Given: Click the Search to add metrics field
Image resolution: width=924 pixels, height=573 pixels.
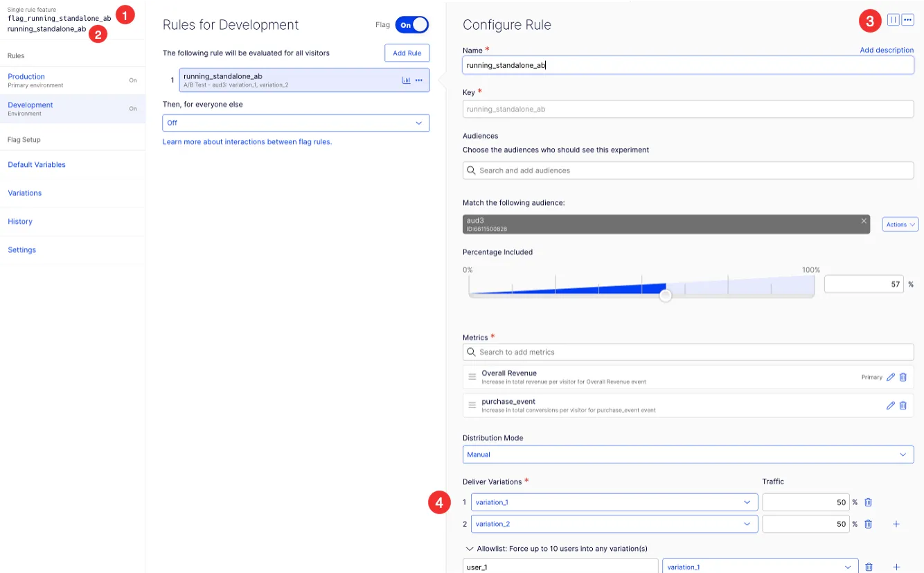Looking at the screenshot, I should pos(688,352).
